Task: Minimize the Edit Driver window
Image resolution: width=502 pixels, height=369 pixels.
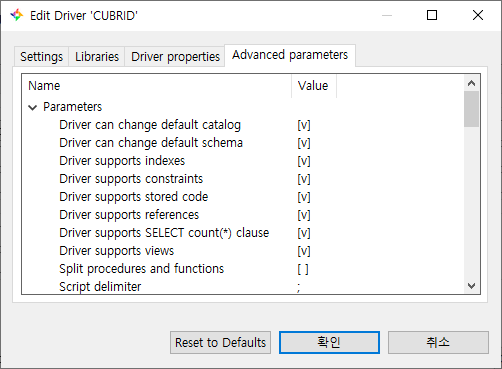Action: pyautogui.click(x=387, y=15)
